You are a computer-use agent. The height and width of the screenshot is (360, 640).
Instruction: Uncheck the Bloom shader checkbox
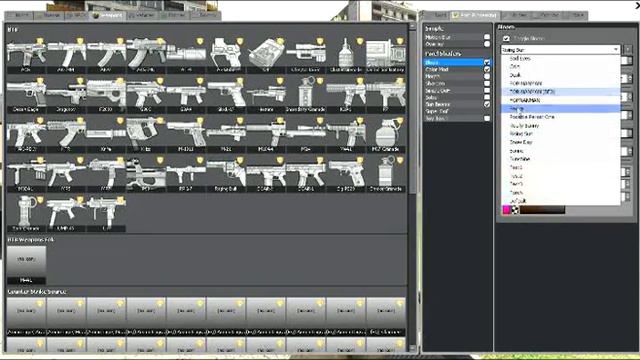tap(487, 62)
